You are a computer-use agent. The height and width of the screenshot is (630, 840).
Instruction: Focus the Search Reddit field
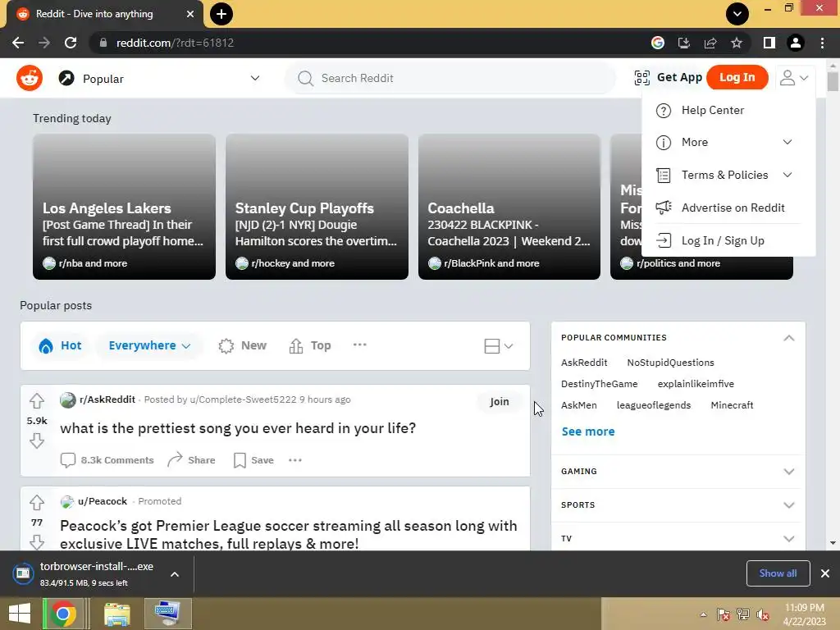[450, 78]
